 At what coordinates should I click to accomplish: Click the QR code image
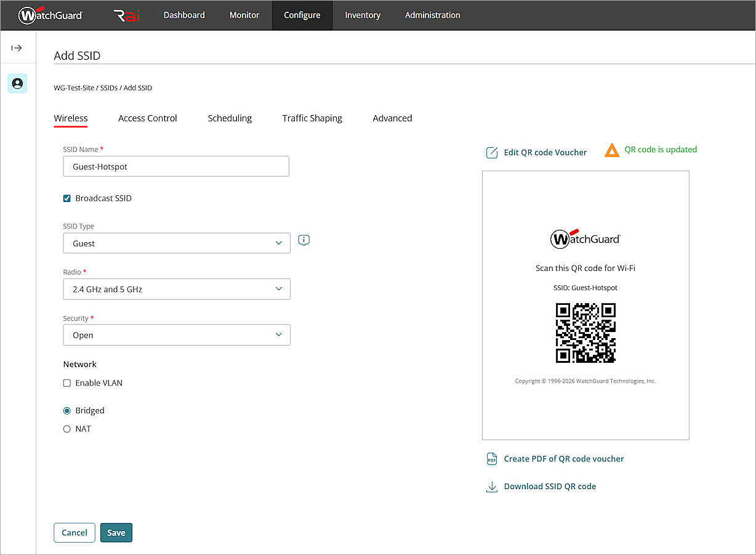pyautogui.click(x=585, y=333)
